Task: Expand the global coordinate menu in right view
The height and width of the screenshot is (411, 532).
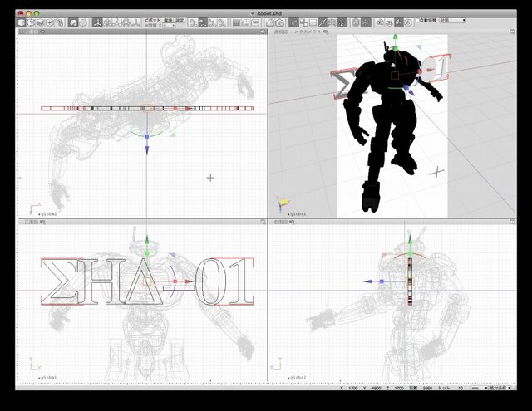Action: pyautogui.click(x=297, y=378)
